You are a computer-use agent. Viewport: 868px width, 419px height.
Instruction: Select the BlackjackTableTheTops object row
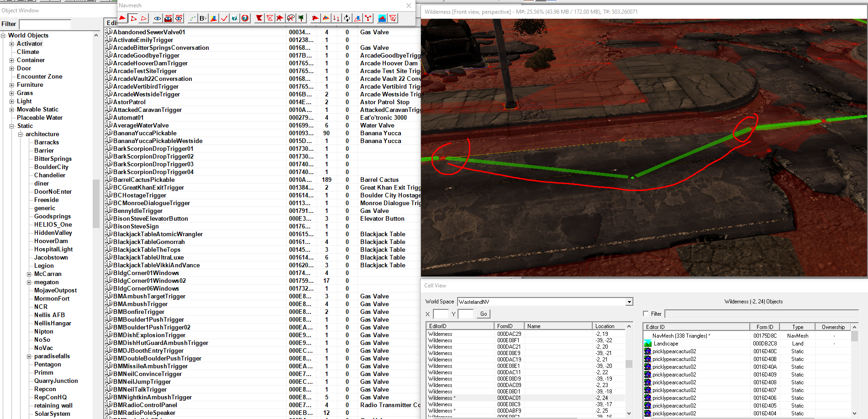(263, 250)
